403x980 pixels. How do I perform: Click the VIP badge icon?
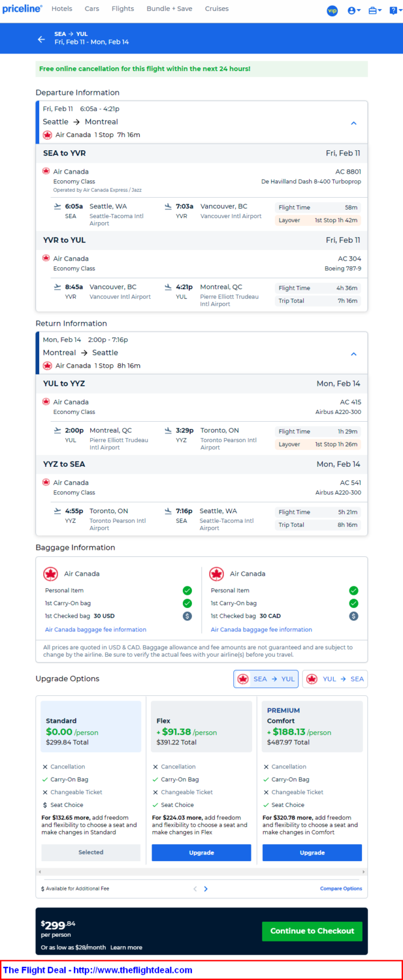pyautogui.click(x=332, y=10)
